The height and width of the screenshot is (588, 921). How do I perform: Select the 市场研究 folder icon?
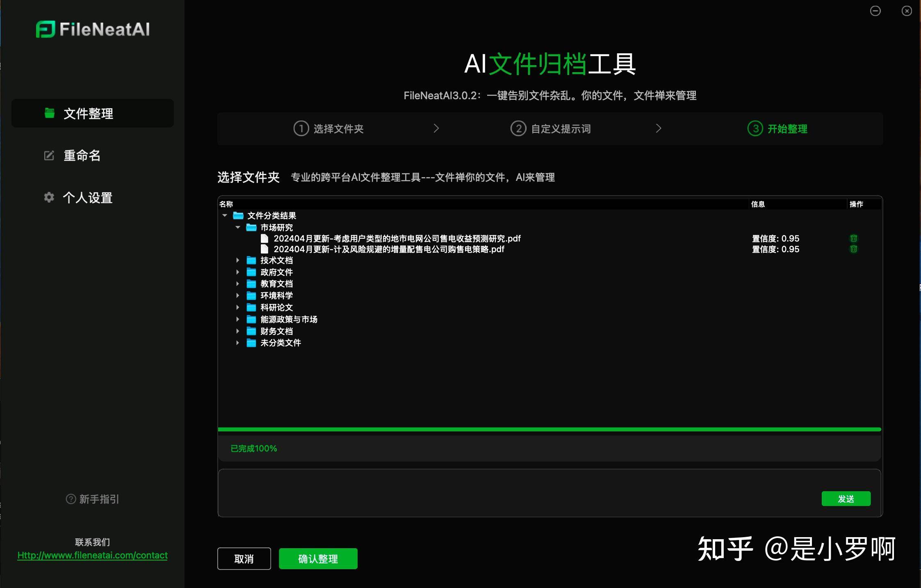(251, 227)
